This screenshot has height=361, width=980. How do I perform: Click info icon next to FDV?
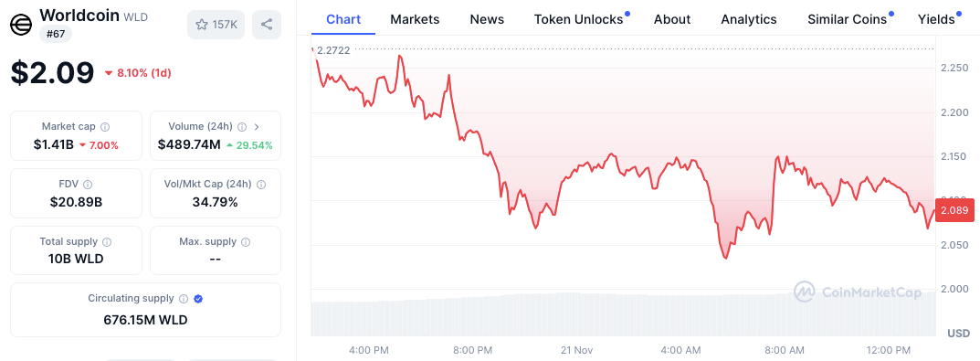88,185
